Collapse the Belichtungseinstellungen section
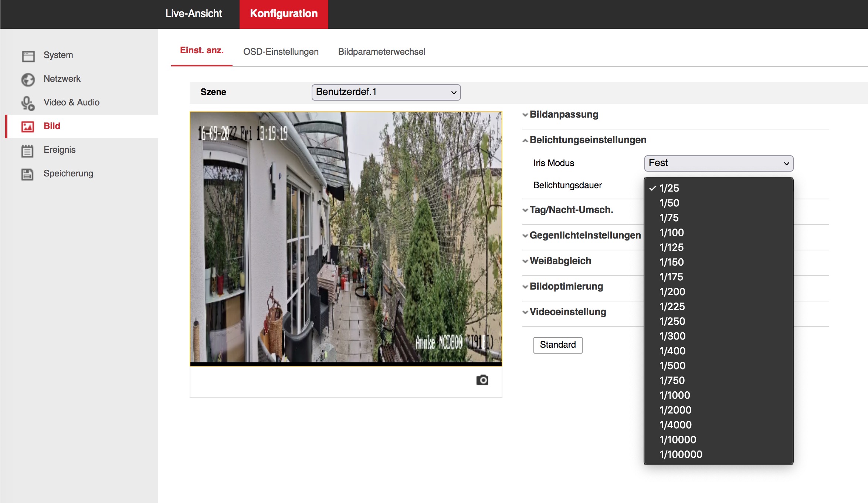 (587, 140)
